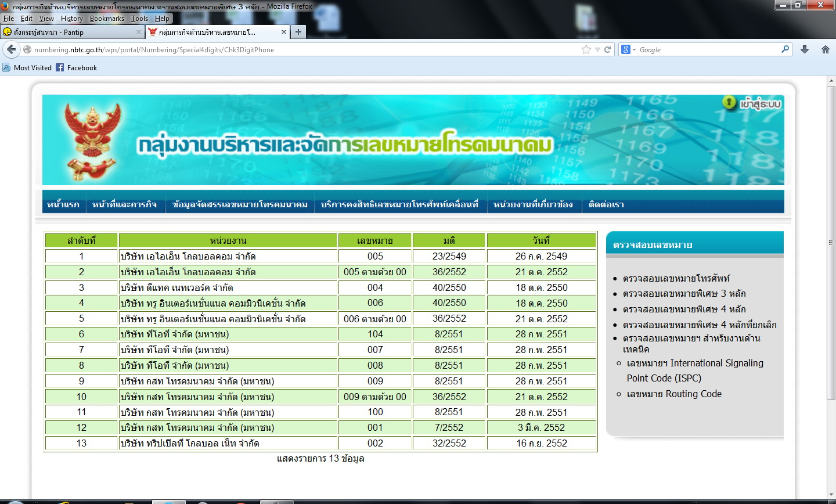The width and height of the screenshot is (836, 504).
Task: Click the วันที่ column header
Action: pos(541,240)
